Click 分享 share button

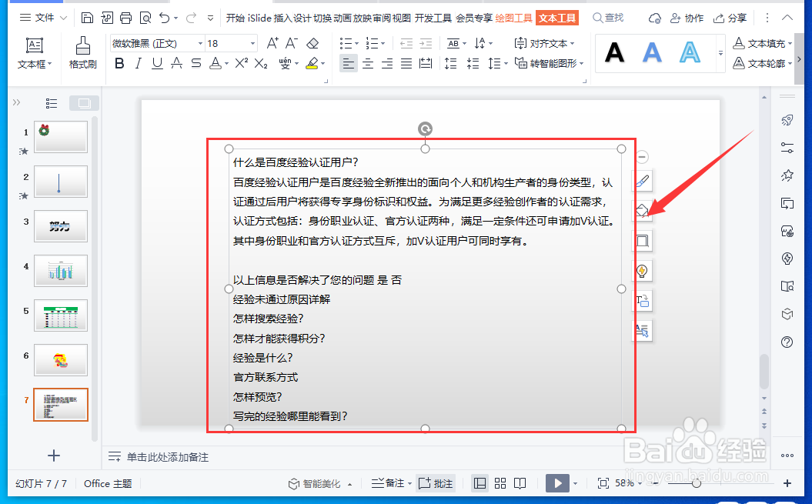(x=730, y=18)
